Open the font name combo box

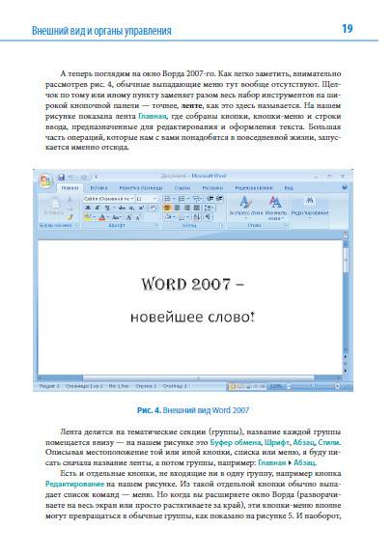(109, 199)
